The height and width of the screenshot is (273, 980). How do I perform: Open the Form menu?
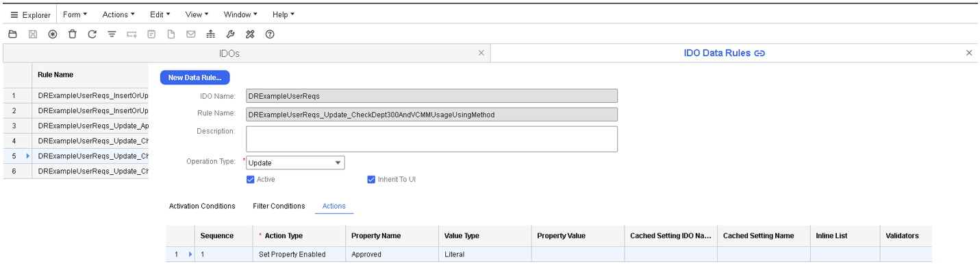click(75, 14)
